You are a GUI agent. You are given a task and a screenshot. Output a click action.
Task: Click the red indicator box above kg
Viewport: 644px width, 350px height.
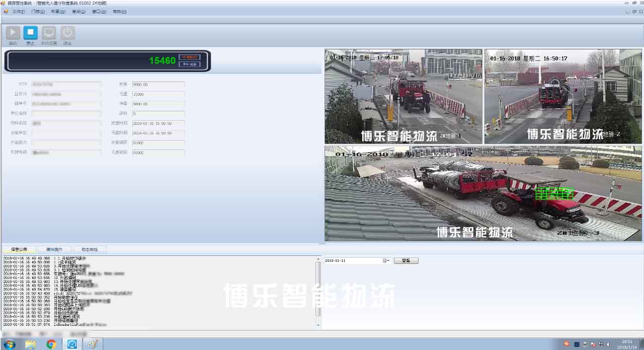(x=190, y=57)
